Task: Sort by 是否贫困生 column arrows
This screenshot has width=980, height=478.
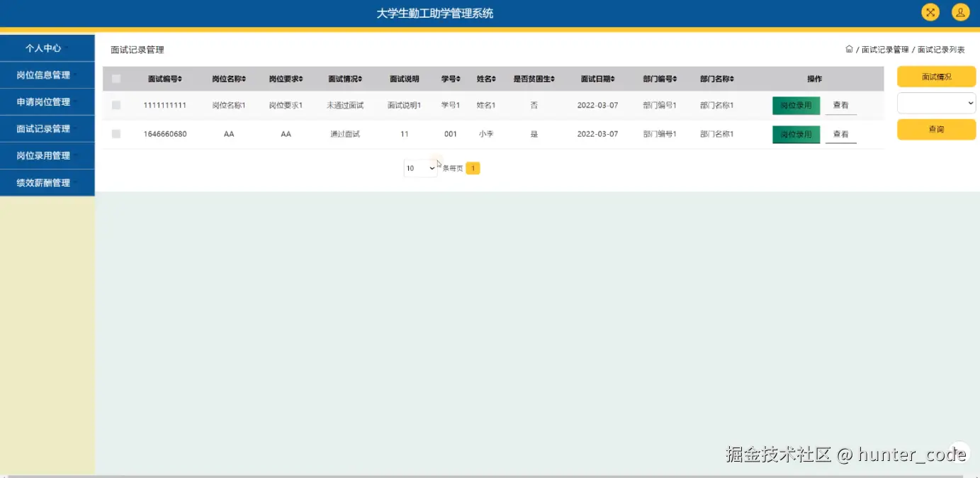Action: [553, 79]
